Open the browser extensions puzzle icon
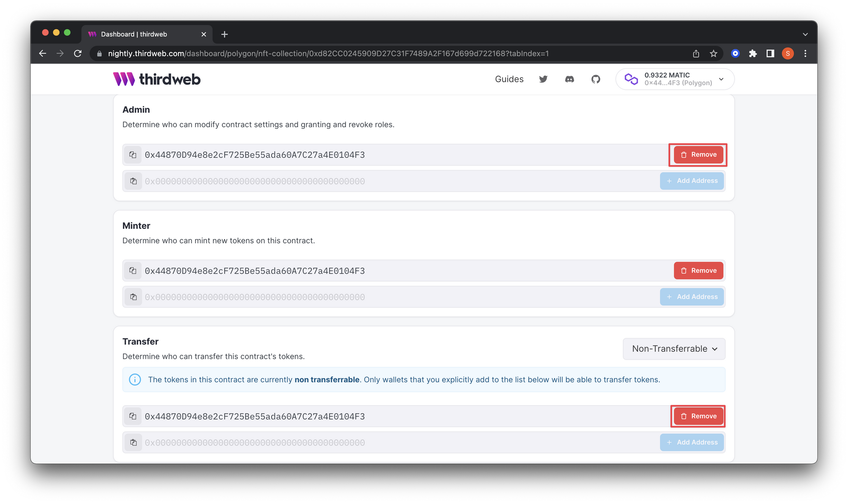The image size is (848, 504). click(x=753, y=53)
